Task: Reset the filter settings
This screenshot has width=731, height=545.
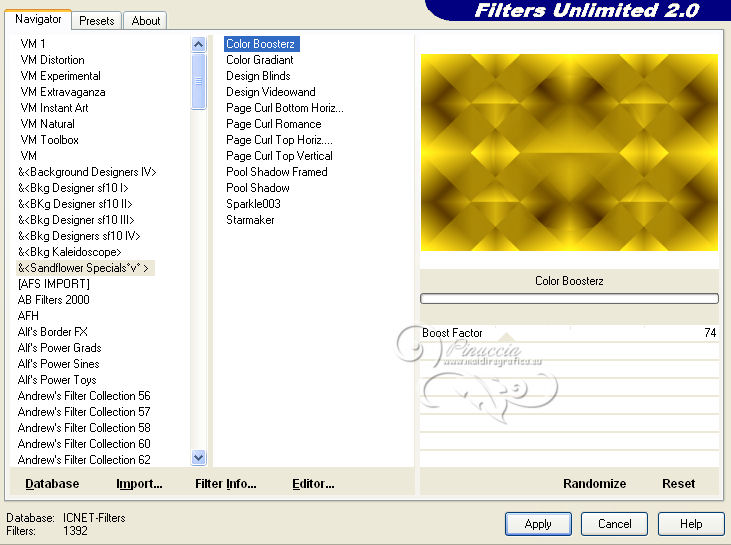Action: pos(678,484)
